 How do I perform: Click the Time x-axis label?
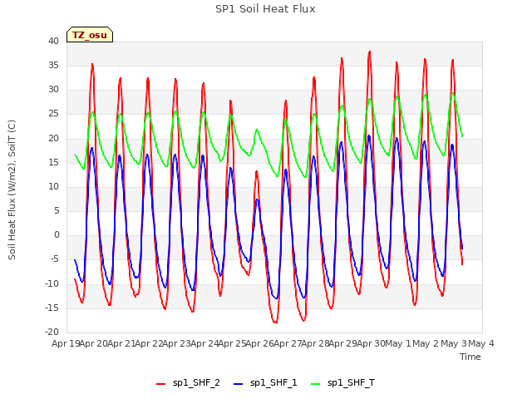coord(470,357)
